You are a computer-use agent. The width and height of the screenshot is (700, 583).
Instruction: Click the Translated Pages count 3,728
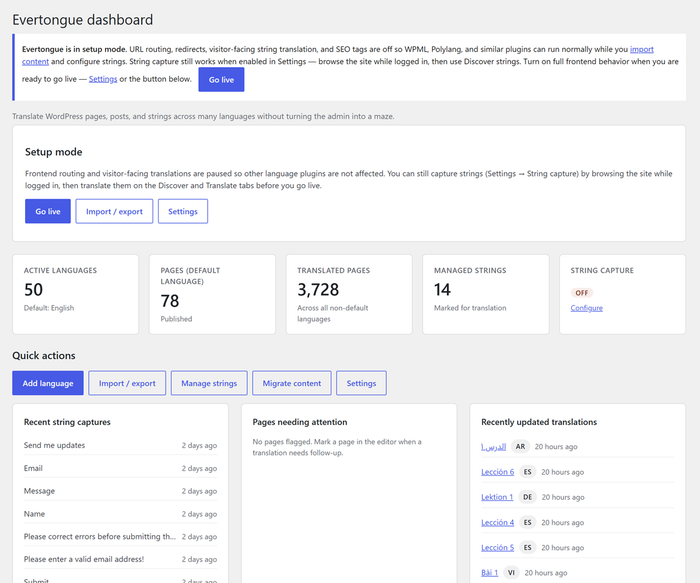click(x=318, y=290)
